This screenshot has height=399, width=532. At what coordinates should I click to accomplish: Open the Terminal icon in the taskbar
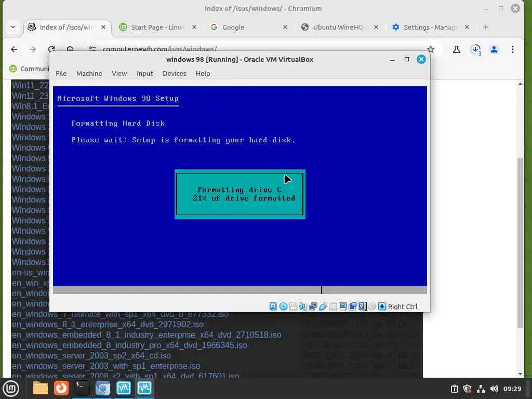pyautogui.click(x=82, y=388)
